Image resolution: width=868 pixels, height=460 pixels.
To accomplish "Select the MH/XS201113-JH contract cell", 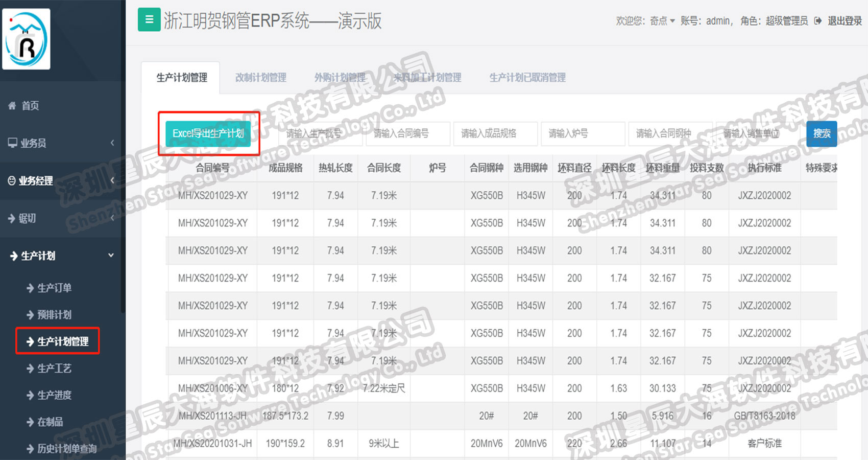I will 213,416.
